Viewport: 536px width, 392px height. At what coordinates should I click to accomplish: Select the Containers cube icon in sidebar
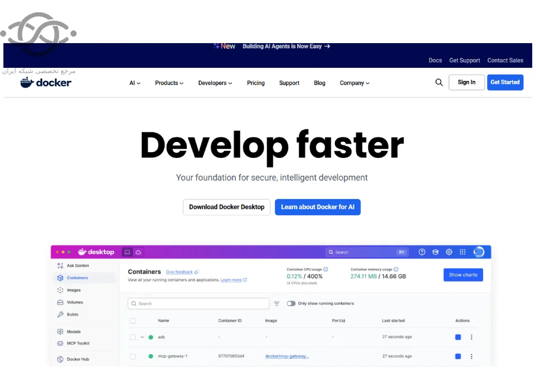[x=60, y=278]
